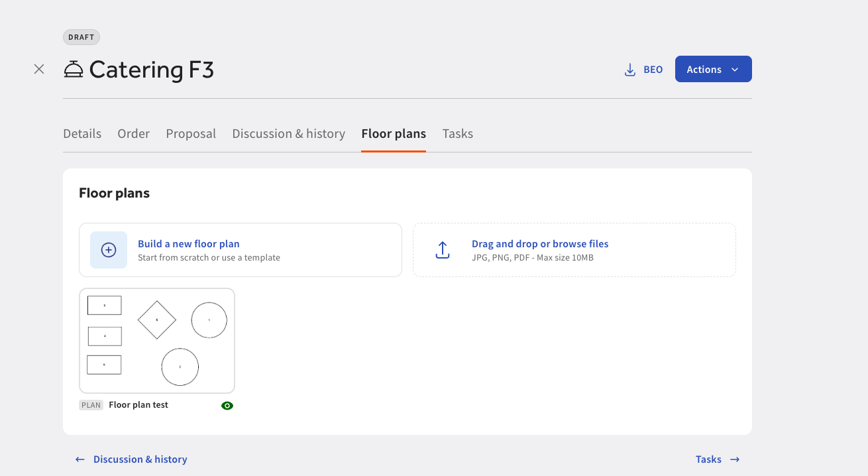
Task: Toggle the green eye visibility for Floor plan test
Action: [x=227, y=406]
